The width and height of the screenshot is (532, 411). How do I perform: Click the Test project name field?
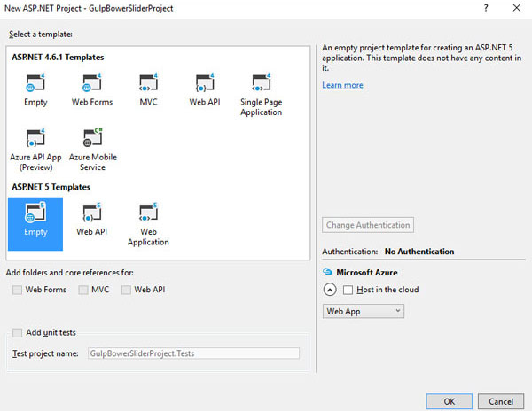point(193,353)
